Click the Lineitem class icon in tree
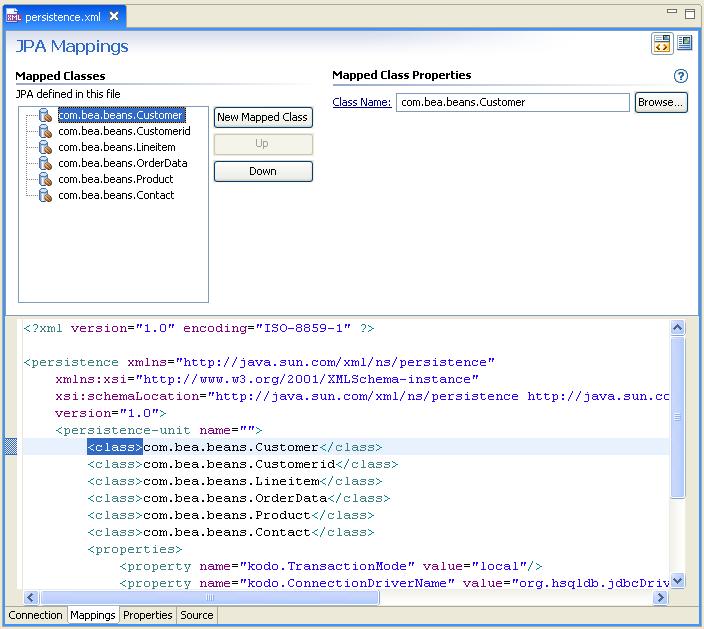Image resolution: width=704 pixels, height=629 pixels. tap(45, 147)
